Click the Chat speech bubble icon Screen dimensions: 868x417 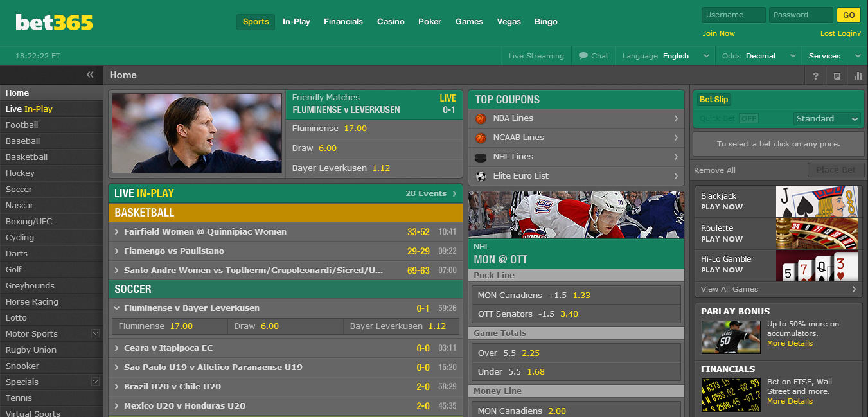(x=583, y=56)
